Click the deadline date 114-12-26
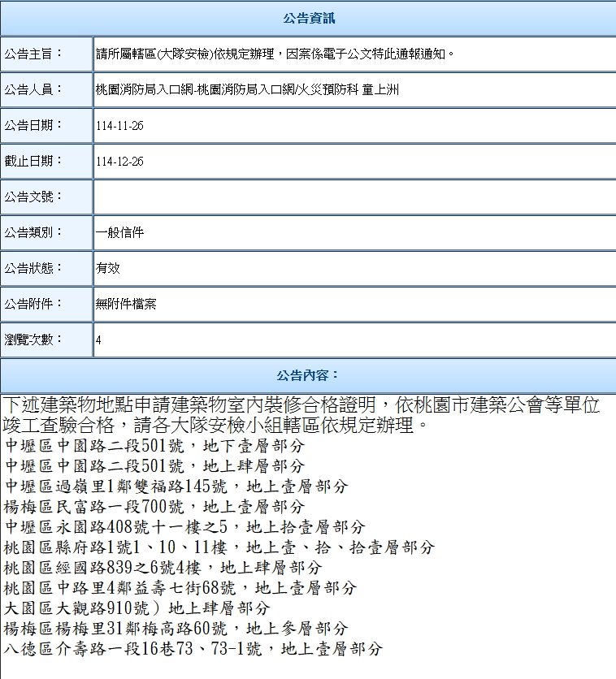 [119, 162]
